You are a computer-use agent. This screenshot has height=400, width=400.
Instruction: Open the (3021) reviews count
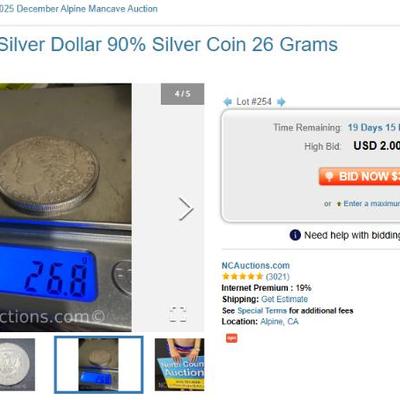coord(277,277)
